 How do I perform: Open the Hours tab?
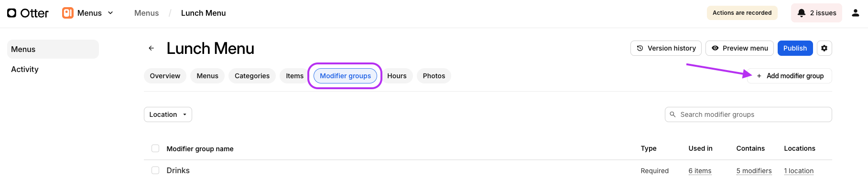coord(397,76)
